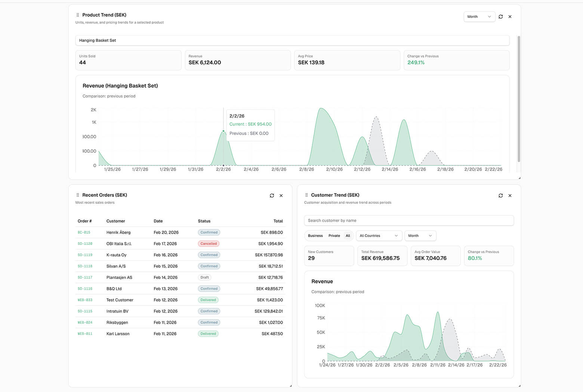Click the Recent Orders corner resize handle
The width and height of the screenshot is (583, 392).
click(x=291, y=386)
